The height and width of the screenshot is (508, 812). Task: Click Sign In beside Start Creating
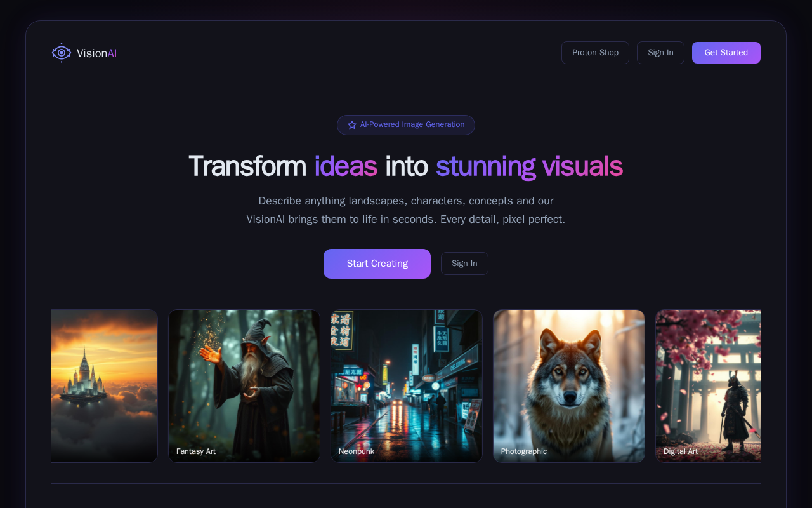click(464, 264)
